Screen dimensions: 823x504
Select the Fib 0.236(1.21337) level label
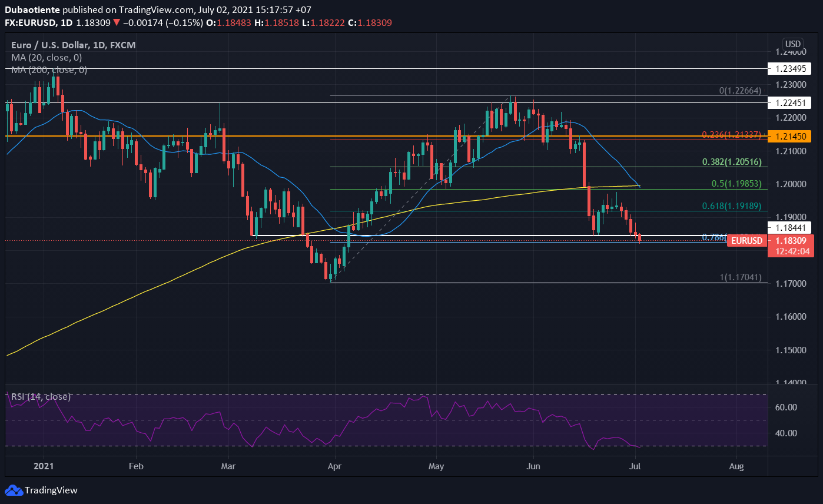[x=732, y=135]
